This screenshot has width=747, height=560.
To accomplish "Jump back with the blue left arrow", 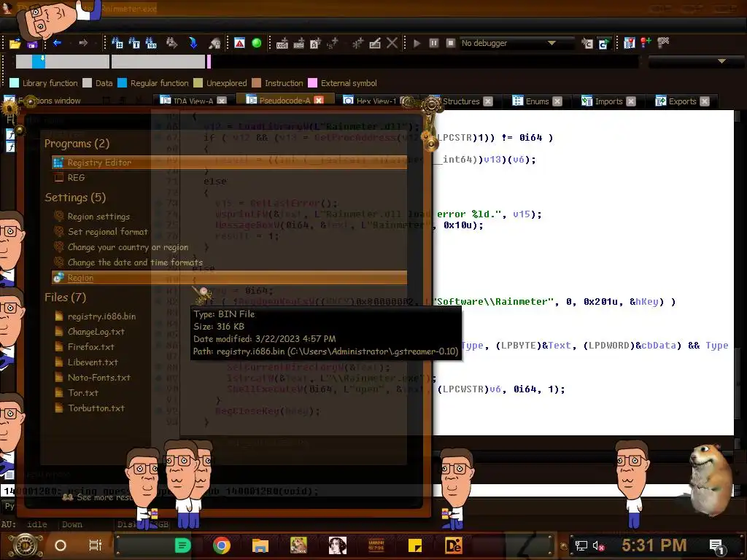I will pyautogui.click(x=57, y=43).
